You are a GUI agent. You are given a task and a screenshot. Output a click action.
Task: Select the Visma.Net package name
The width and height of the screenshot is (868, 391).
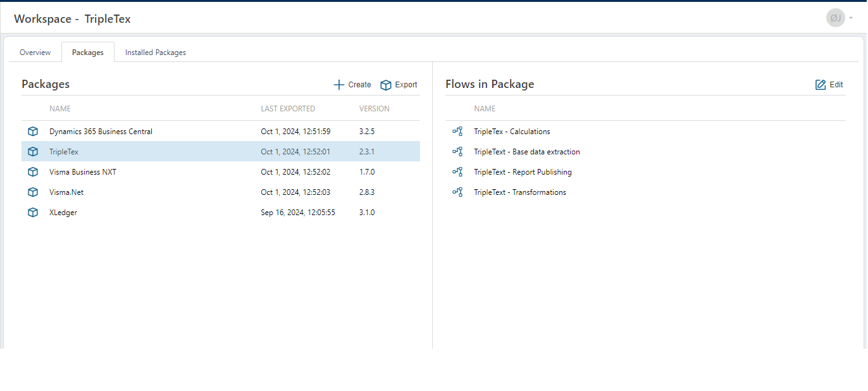[66, 192]
